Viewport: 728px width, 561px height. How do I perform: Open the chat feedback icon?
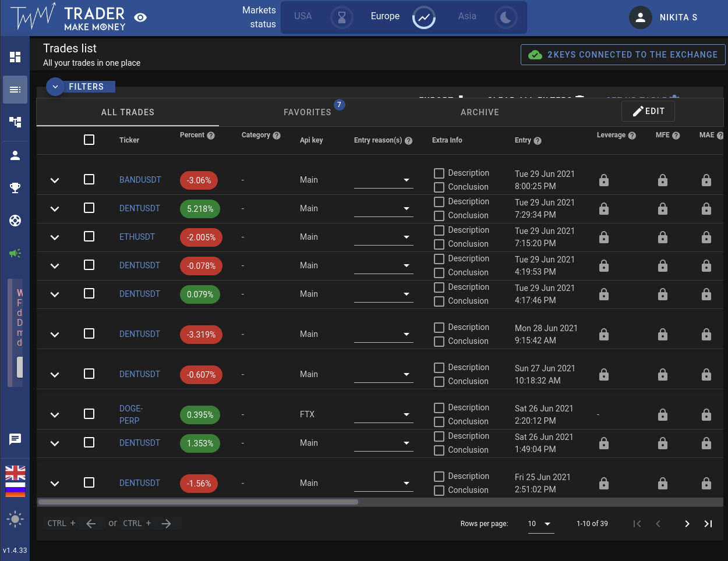[x=15, y=439]
